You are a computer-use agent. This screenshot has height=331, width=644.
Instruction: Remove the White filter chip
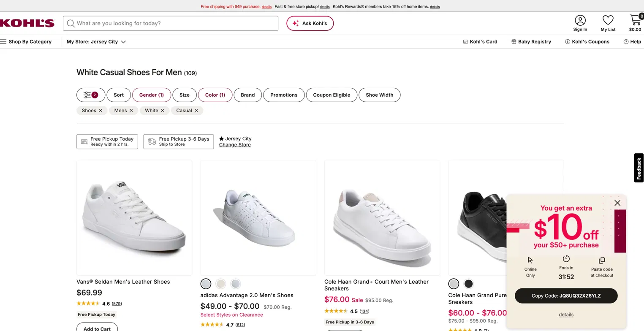tap(163, 111)
